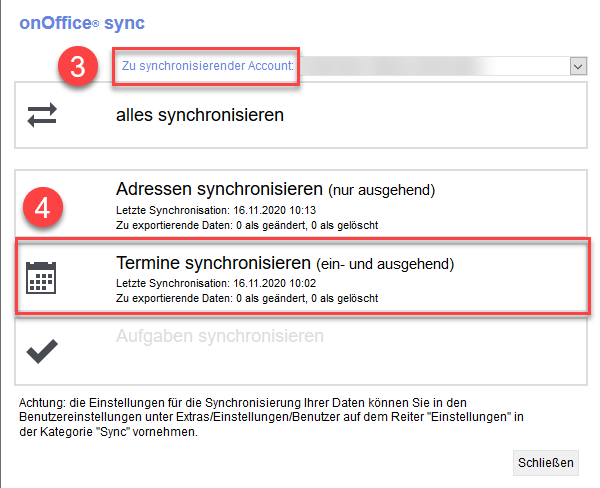Screen dimensions: 600x488
Task: Click the red number 4 badge
Action: click(43, 207)
